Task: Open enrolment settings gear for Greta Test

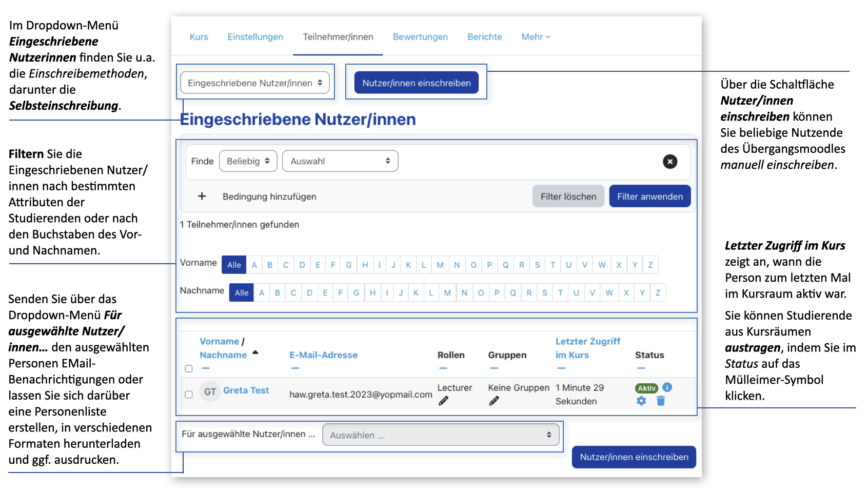Action: 641,401
